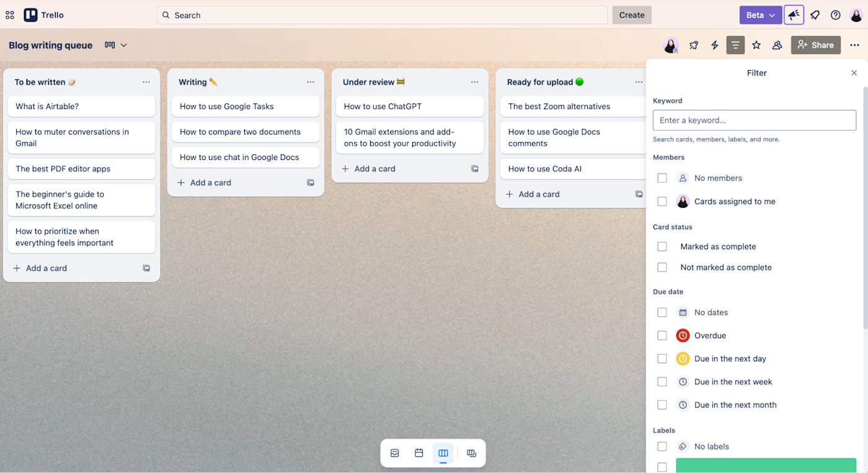Image resolution: width=868 pixels, height=473 pixels.
Task: Add a card to Under review
Action: point(369,169)
